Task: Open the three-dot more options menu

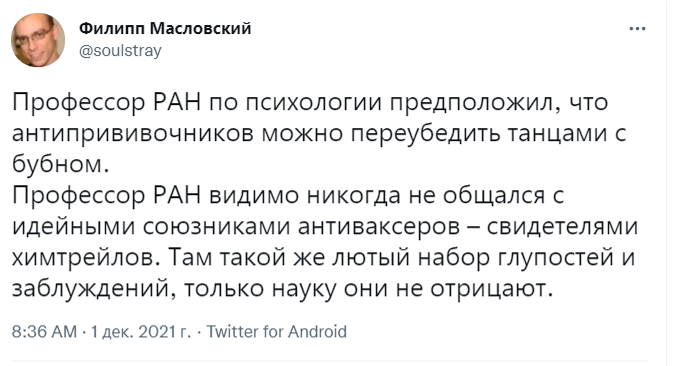Action: click(637, 29)
